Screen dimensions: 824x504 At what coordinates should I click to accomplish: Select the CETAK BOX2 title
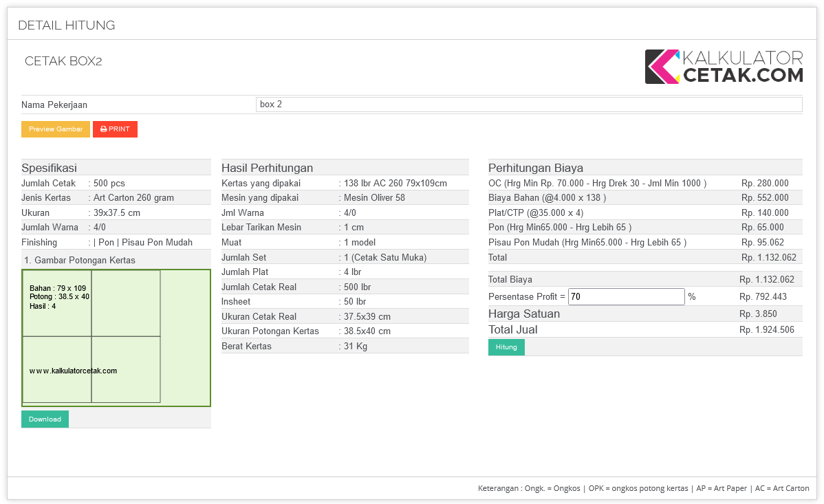63,61
